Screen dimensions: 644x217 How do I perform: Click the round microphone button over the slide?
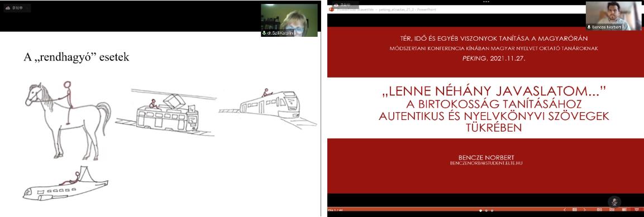614,202
